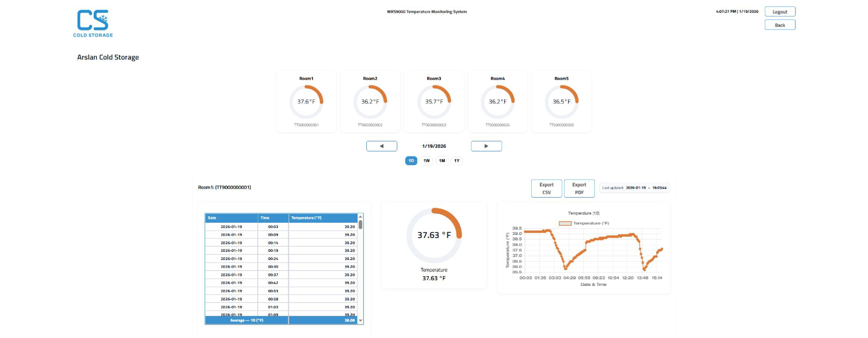Select the Room2 temperature gauge card
The height and width of the screenshot is (338, 868).
[x=370, y=102]
